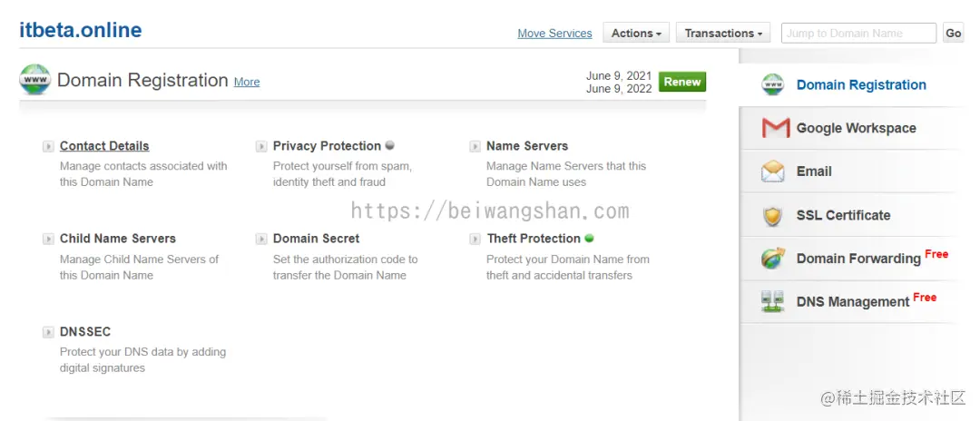The image size is (980, 421).
Task: Open the Move Services link
Action: pos(555,34)
